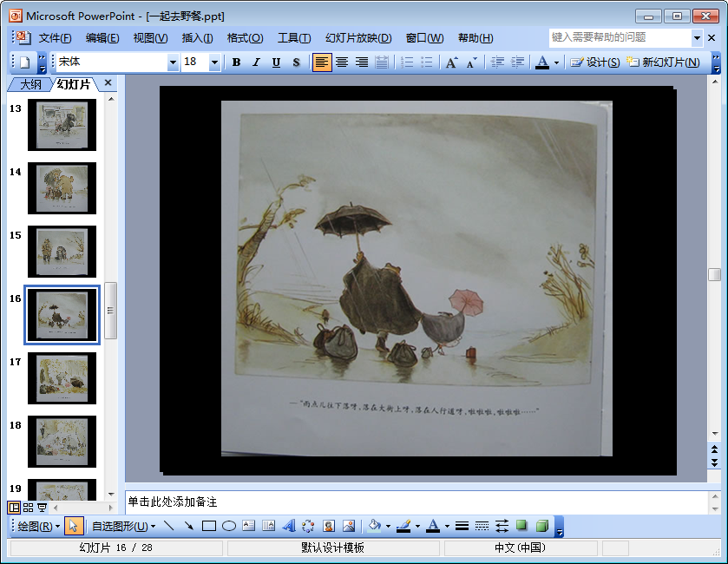Screen dimensions: 728x564
Task: Open Line Style options
Action: tap(462, 526)
